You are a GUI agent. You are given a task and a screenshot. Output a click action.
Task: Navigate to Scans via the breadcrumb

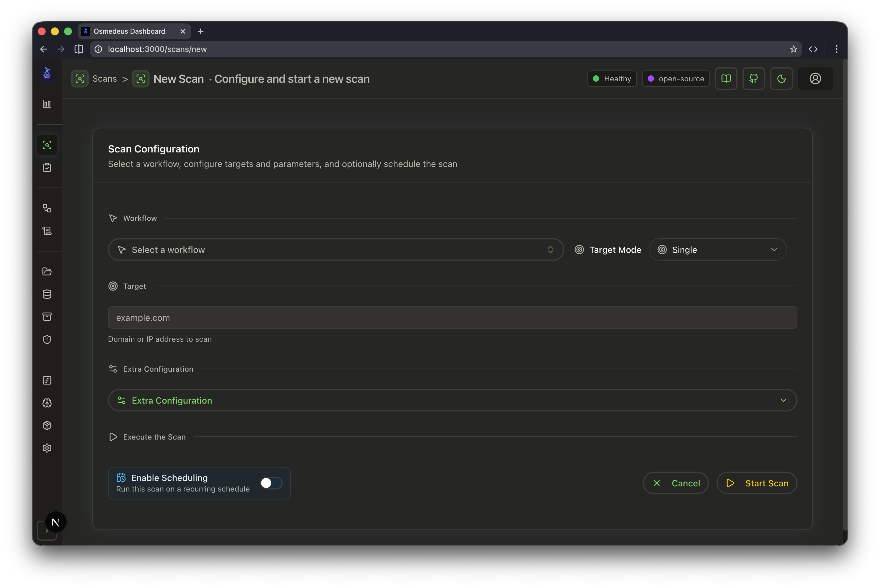(x=105, y=78)
